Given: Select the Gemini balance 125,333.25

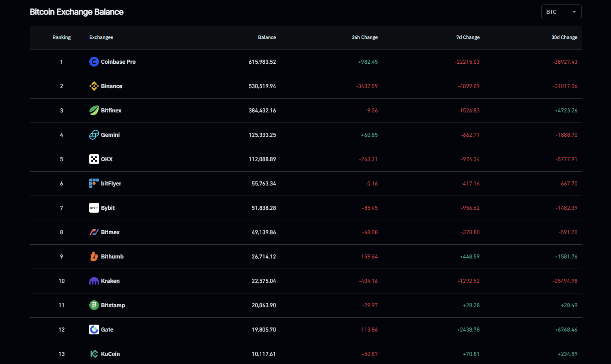Looking at the screenshot, I should point(262,135).
